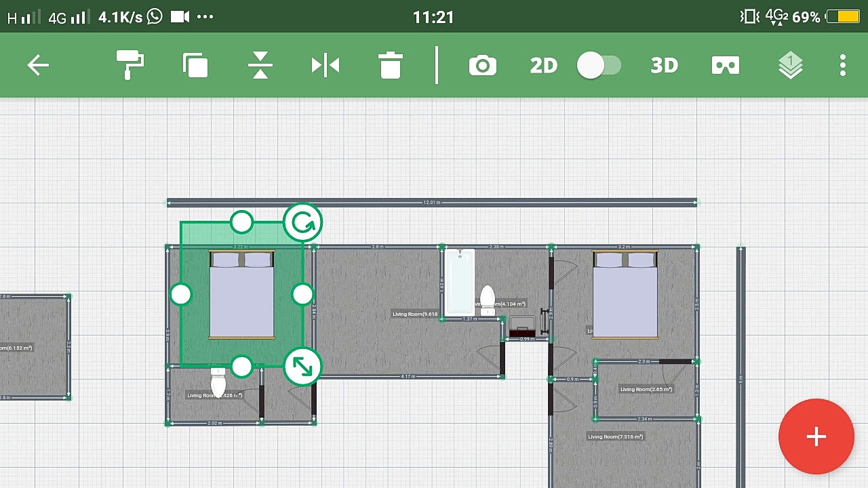Select the 3D view label

pyautogui.click(x=665, y=66)
